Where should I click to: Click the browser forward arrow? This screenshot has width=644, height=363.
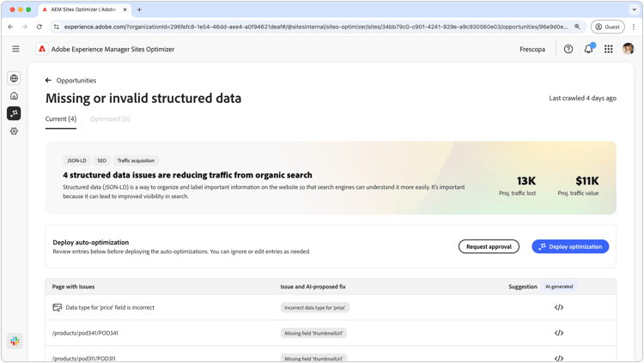[25, 27]
